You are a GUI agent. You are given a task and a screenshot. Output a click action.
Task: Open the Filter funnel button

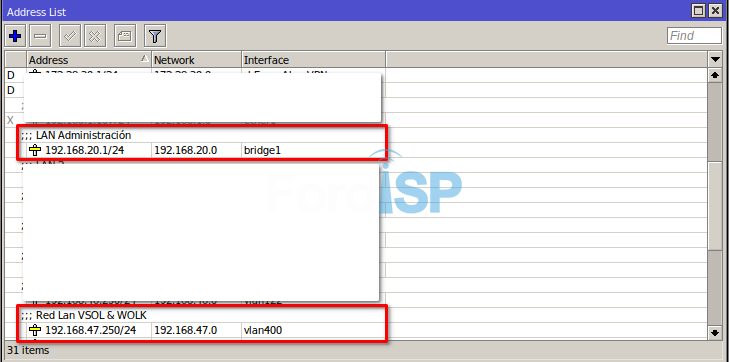[x=155, y=36]
